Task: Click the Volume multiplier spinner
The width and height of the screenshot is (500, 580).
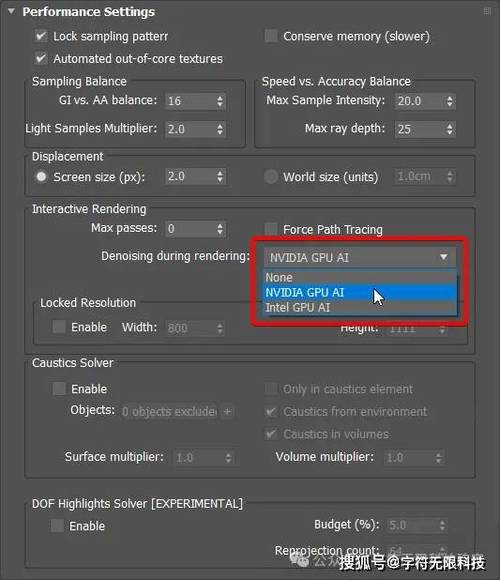Action: [439, 458]
